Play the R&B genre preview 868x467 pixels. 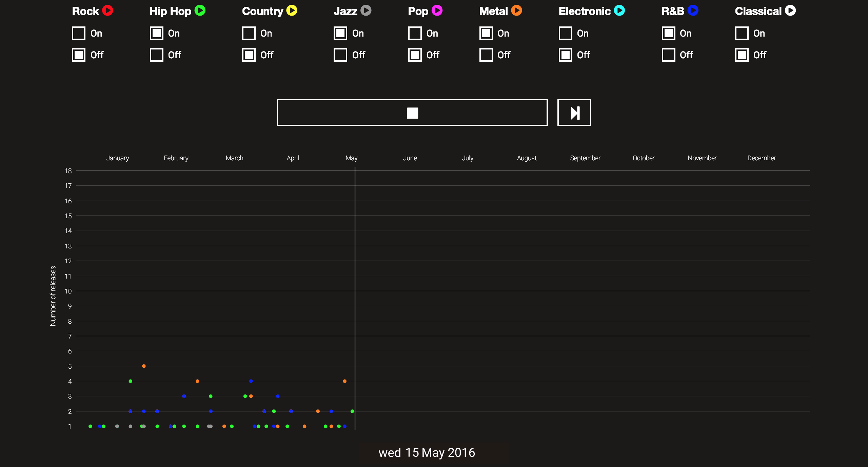(x=693, y=11)
